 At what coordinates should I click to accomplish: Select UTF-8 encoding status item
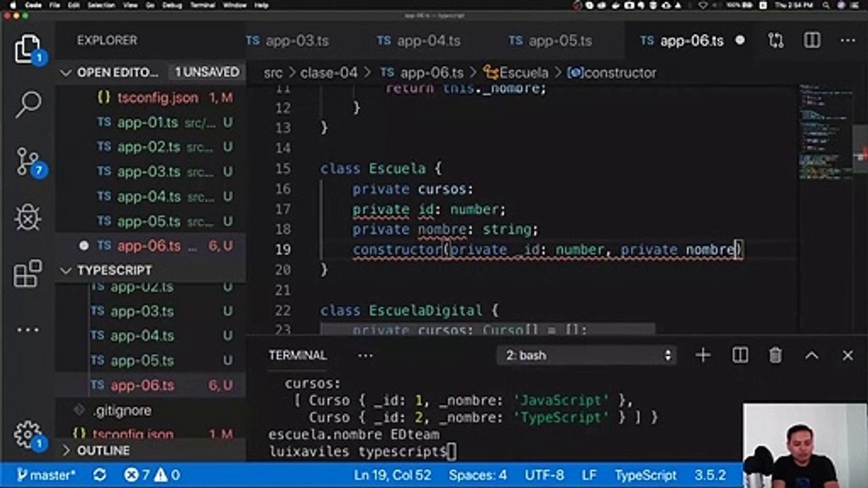click(544, 475)
